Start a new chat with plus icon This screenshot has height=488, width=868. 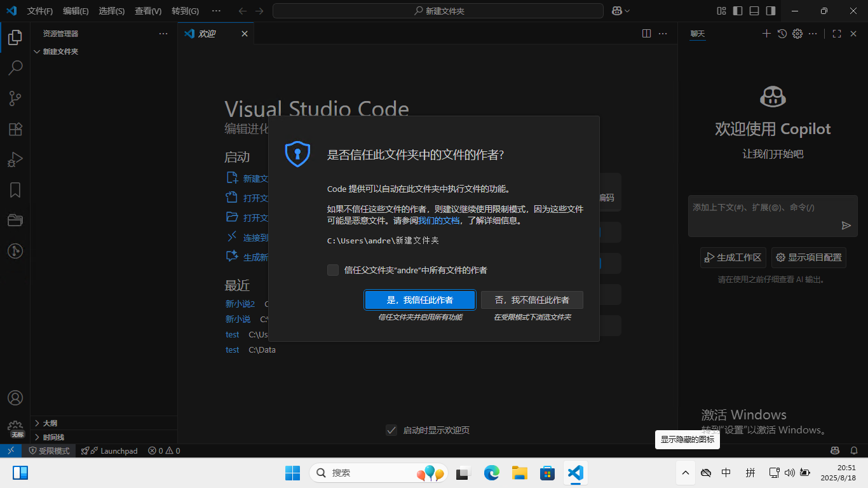coord(766,34)
